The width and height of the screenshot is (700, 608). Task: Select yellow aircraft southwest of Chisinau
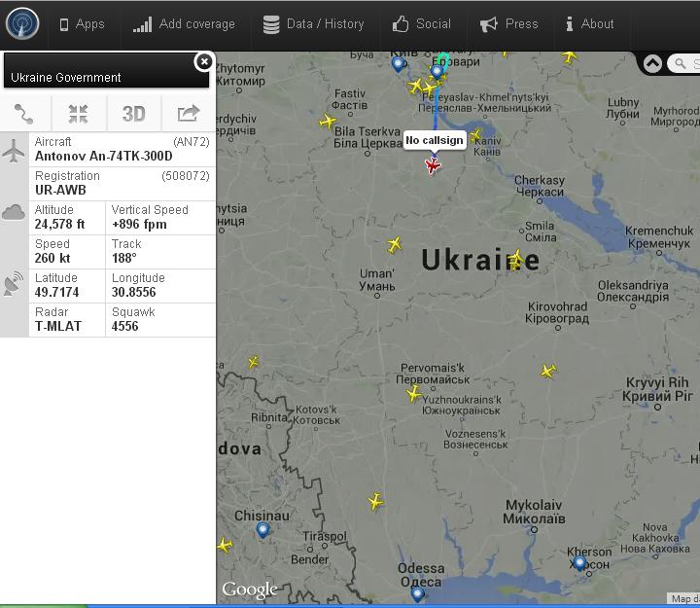pyautogui.click(x=225, y=546)
